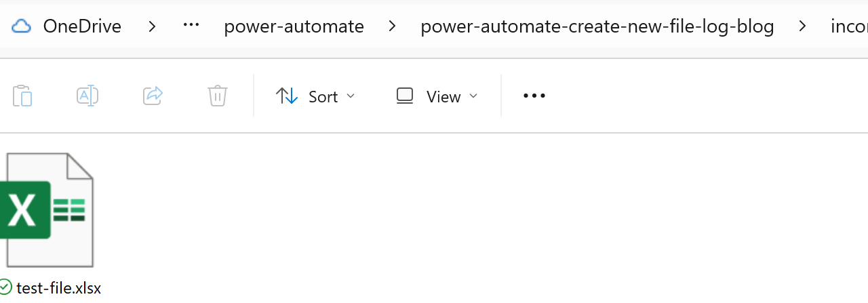The width and height of the screenshot is (868, 303).
Task: Expand the View dropdown chevron
Action: click(473, 96)
